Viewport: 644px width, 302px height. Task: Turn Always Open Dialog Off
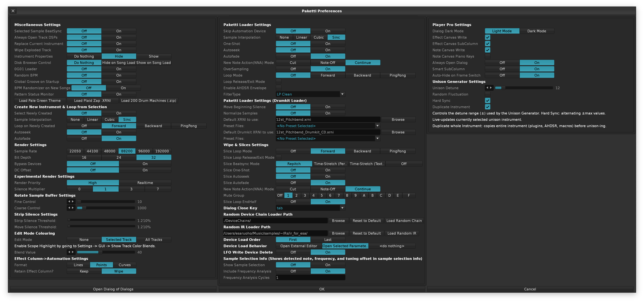(x=502, y=63)
